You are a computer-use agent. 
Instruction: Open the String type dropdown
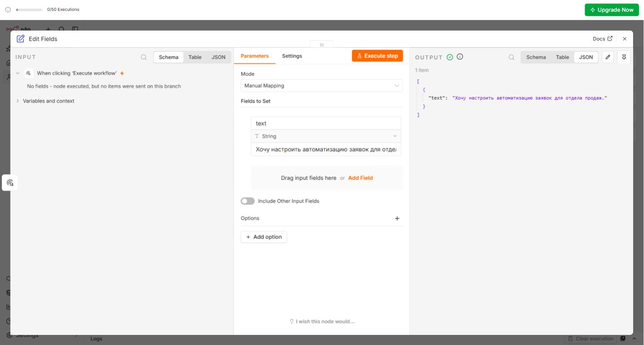[x=326, y=136]
